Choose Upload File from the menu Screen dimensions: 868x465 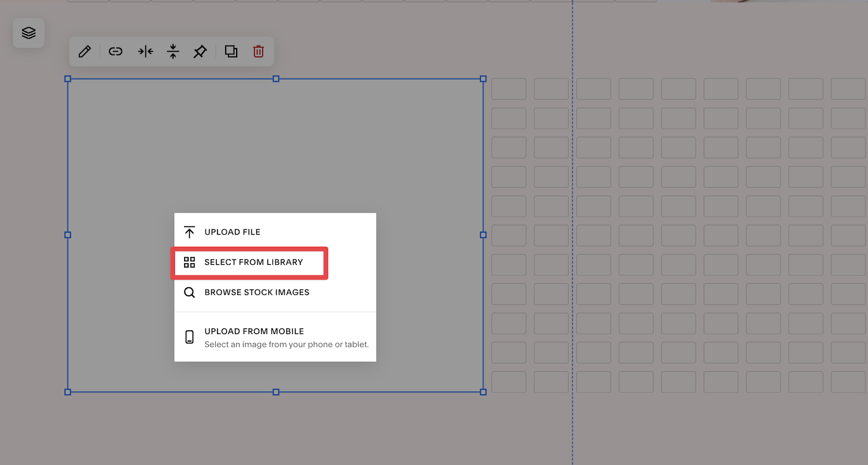232,232
